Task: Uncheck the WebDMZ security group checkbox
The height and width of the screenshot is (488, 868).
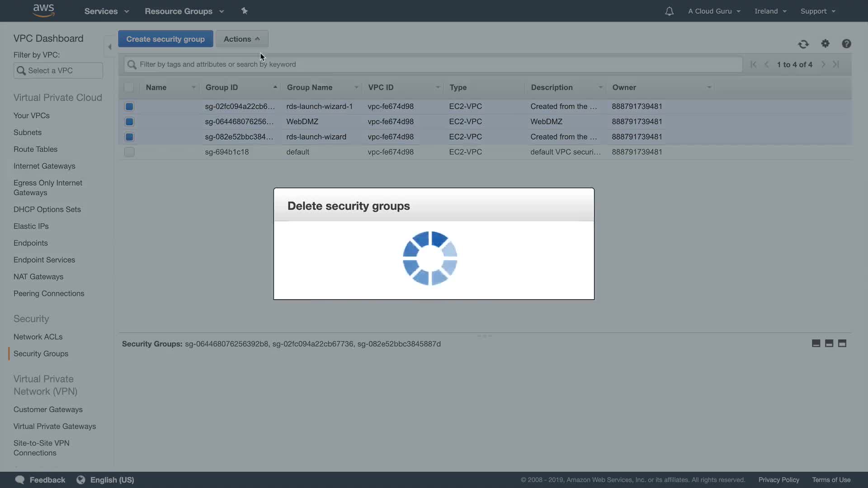Action: [129, 122]
